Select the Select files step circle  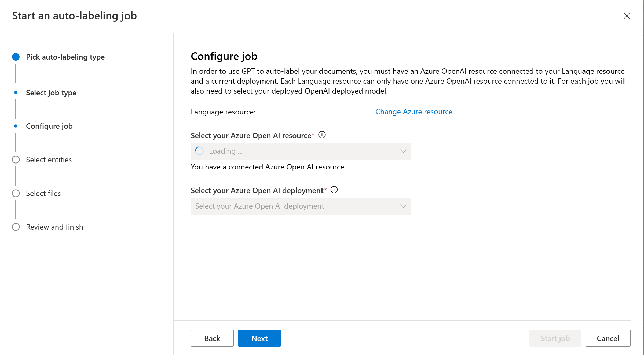click(16, 193)
